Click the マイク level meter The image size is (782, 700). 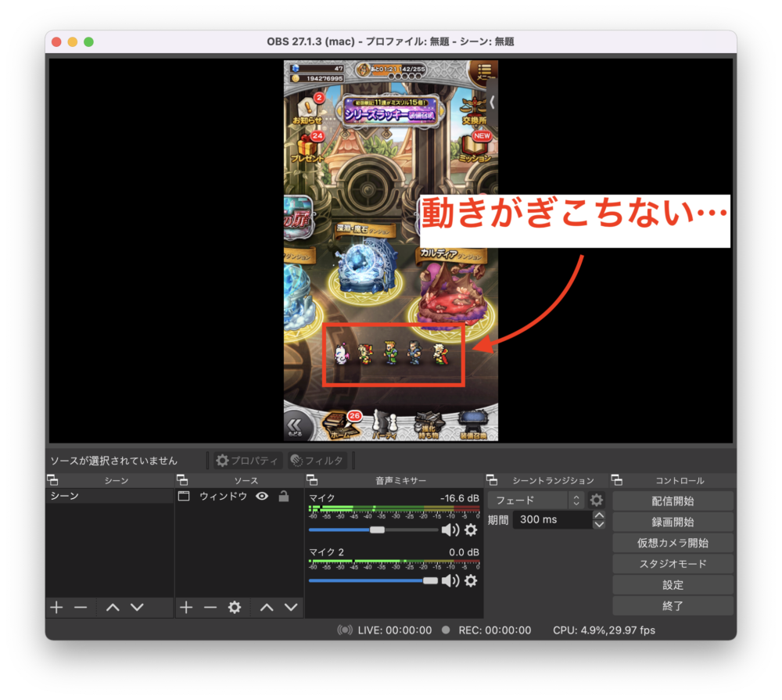coord(394,509)
